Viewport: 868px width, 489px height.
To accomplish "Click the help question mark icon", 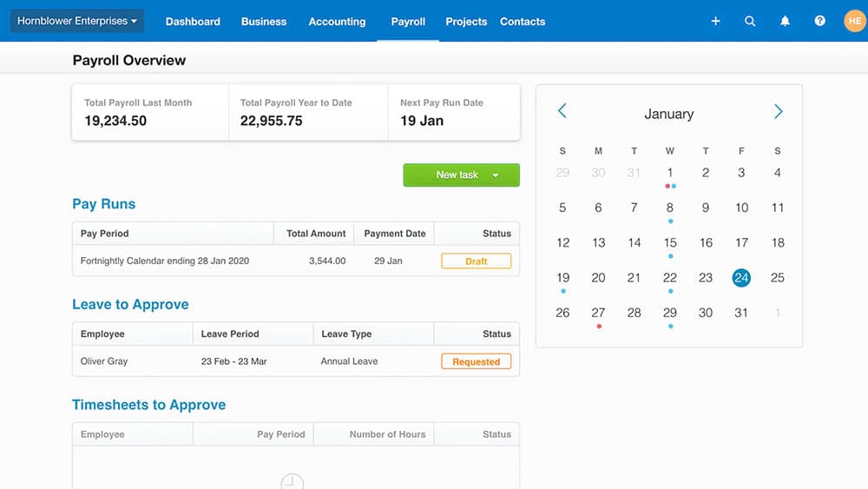I will pyautogui.click(x=819, y=21).
